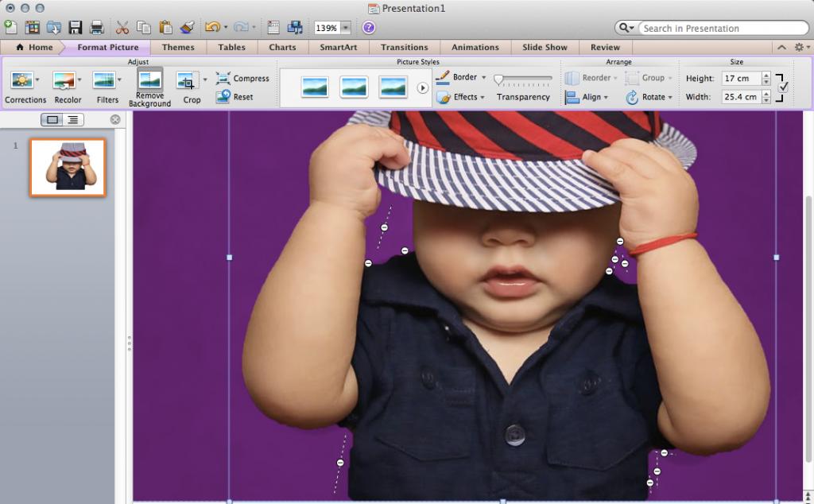Open the Rotate dropdown
The height and width of the screenshot is (504, 814).
click(x=670, y=97)
